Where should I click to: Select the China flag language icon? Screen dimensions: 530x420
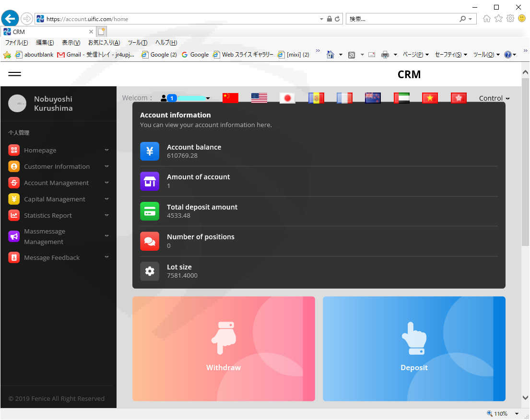click(230, 98)
